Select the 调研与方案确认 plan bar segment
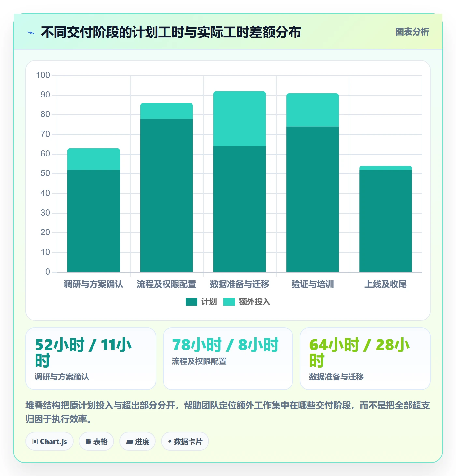Viewport: 456px width, 476px height. [x=93, y=221]
